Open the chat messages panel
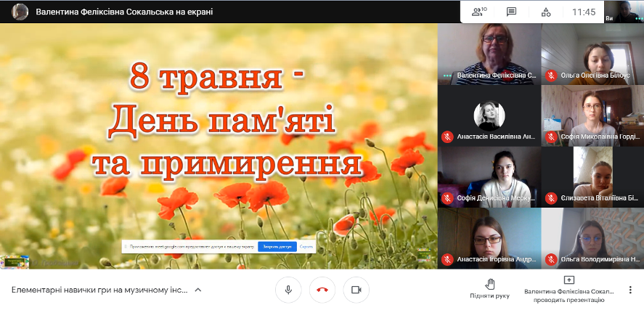The image size is (644, 310). pos(511,12)
